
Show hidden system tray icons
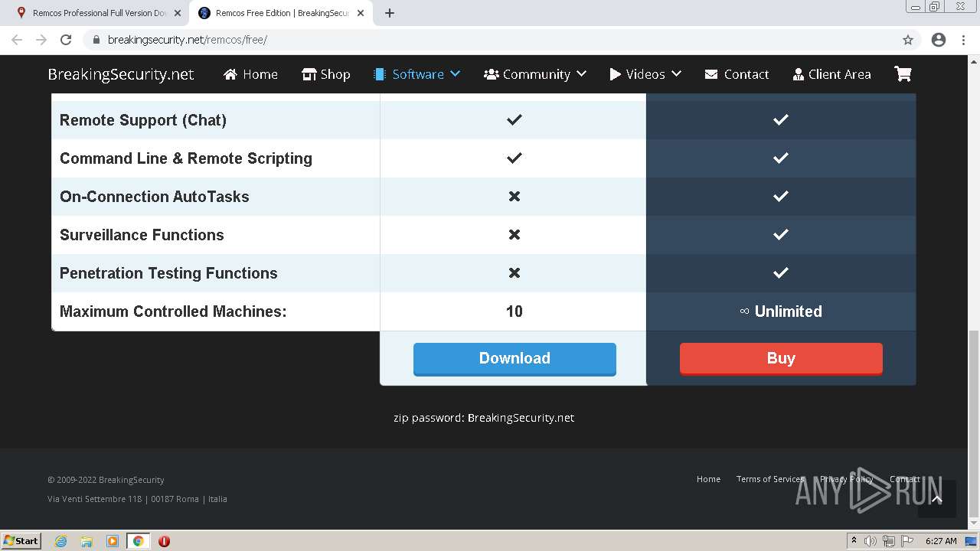click(854, 541)
